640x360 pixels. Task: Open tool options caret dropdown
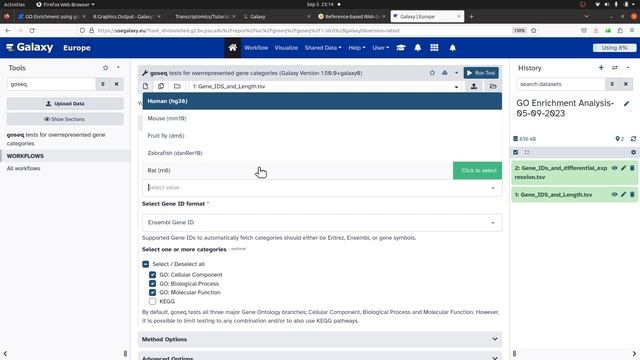coord(456,73)
